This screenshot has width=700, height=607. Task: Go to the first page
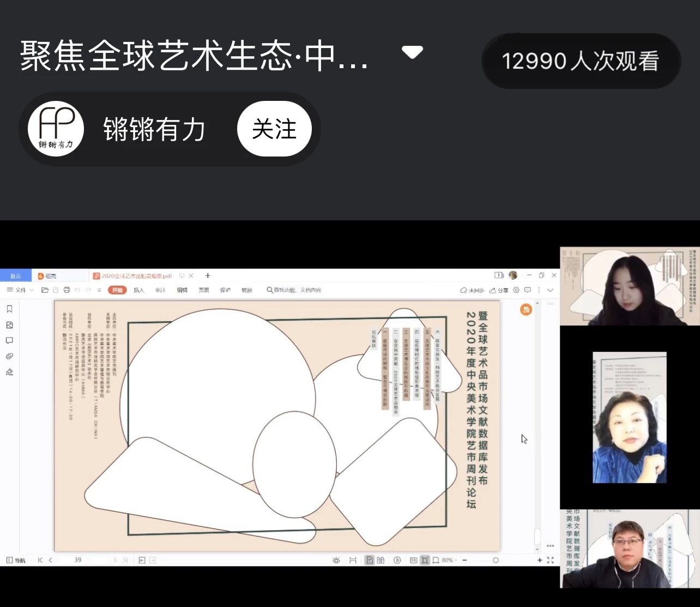click(40, 560)
